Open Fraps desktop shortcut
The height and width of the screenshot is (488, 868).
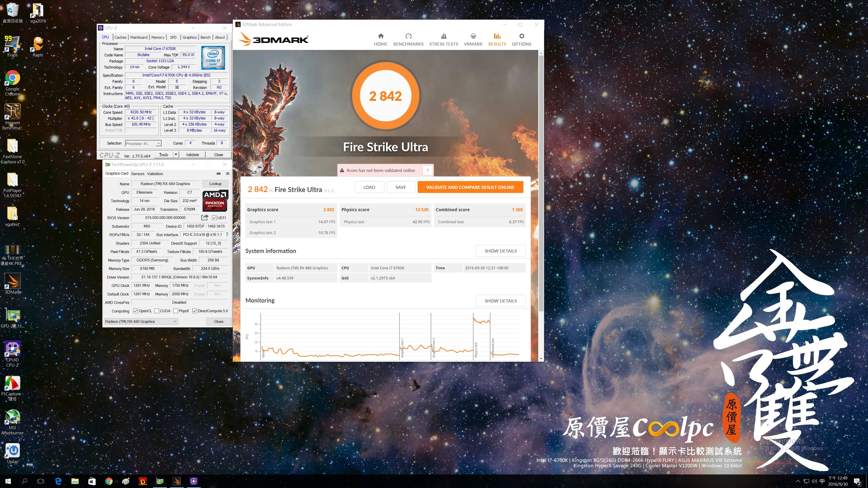point(12,46)
